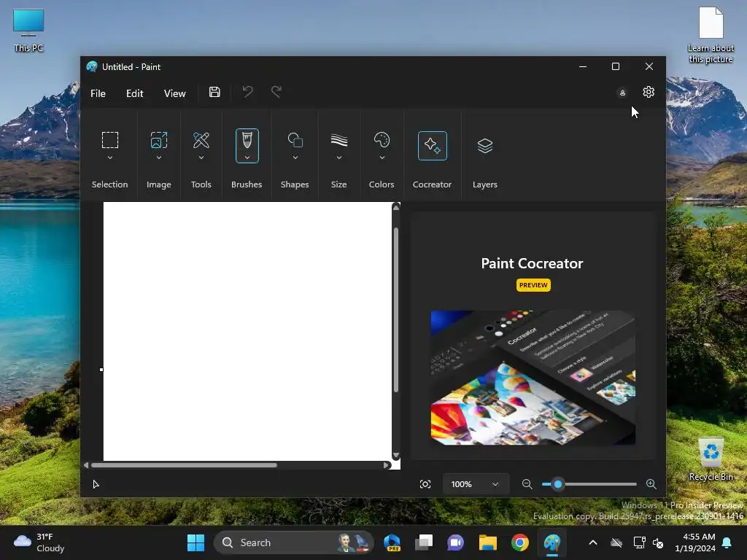Click the cursor icon in status bar
Image resolution: width=747 pixels, height=560 pixels.
click(x=96, y=484)
